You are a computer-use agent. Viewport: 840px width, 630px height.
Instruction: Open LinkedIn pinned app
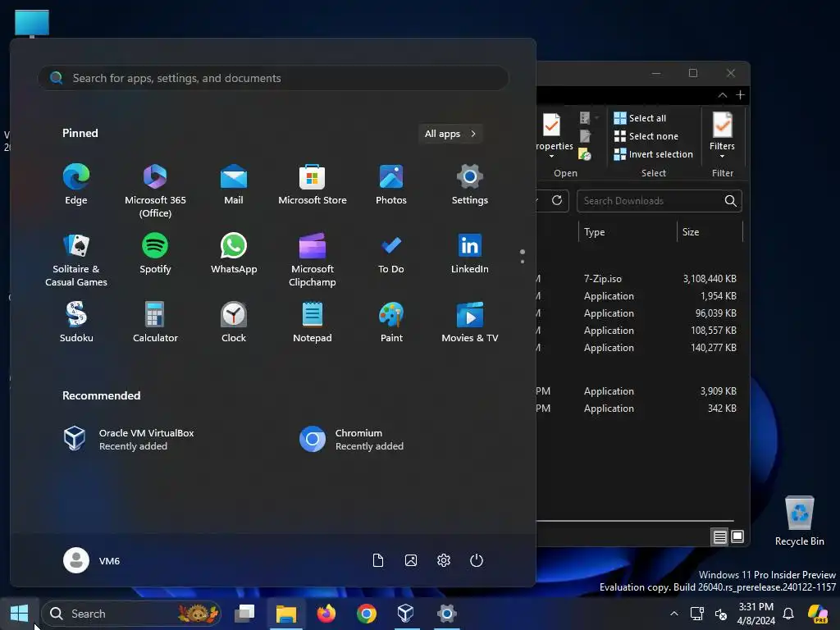coord(470,254)
